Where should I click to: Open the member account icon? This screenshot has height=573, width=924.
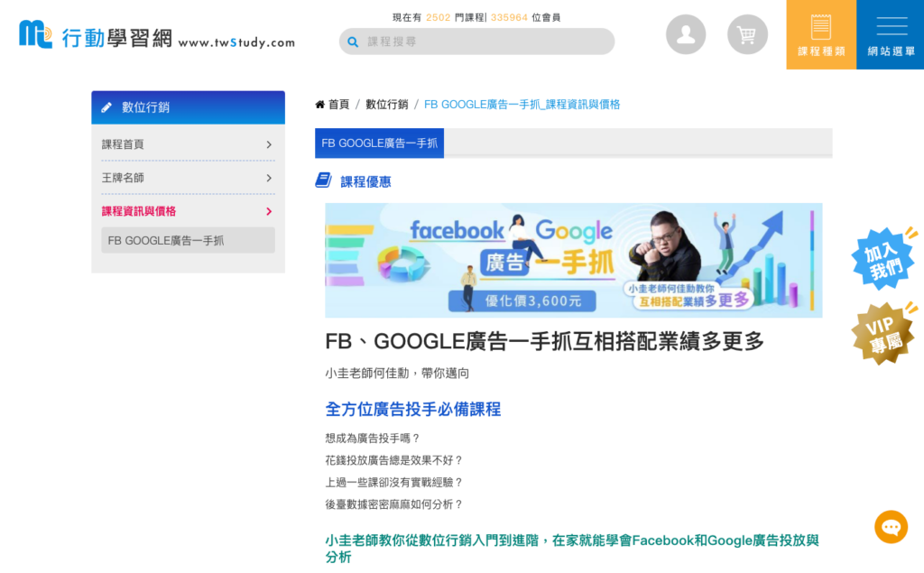[x=686, y=34]
